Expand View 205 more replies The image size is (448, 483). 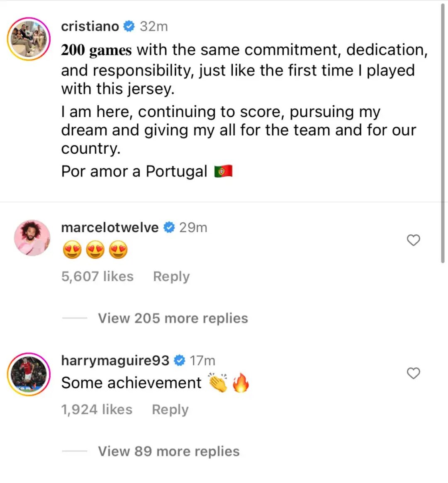pyautogui.click(x=173, y=318)
